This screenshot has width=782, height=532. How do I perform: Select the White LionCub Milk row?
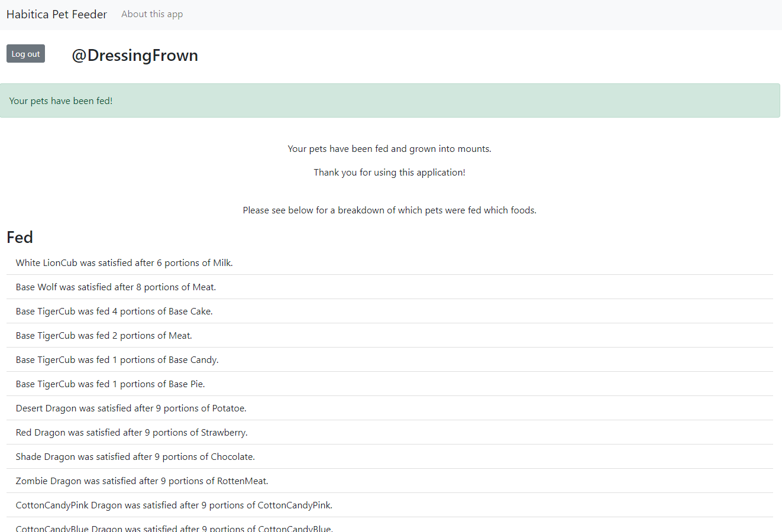[x=389, y=263]
